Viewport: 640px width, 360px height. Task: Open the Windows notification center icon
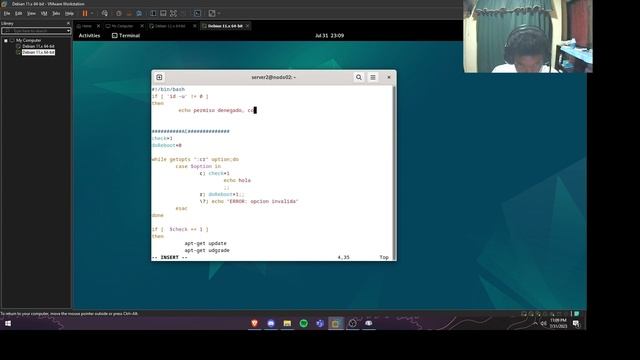click(576, 323)
